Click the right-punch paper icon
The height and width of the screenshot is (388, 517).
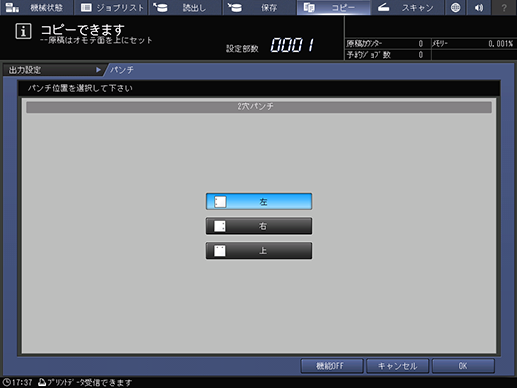click(220, 226)
